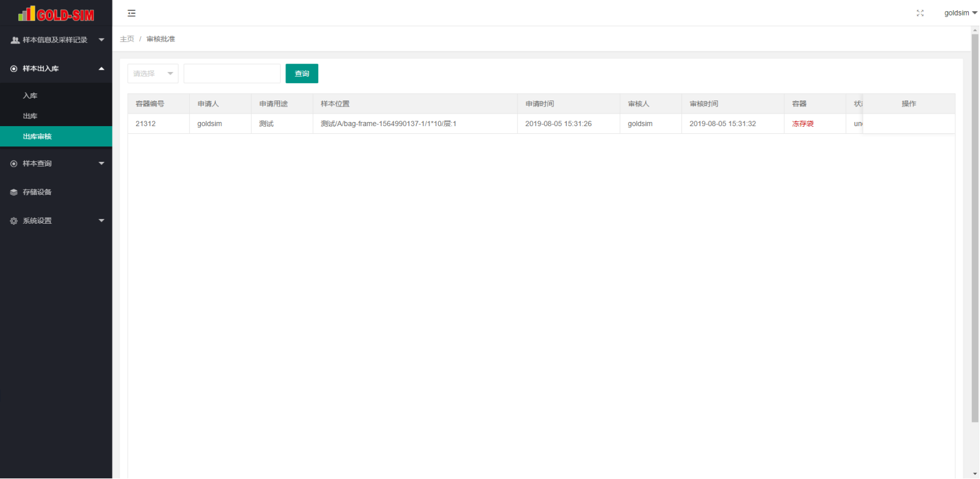This screenshot has height=479, width=980.
Task: Select the 出库审核 menu item
Action: pyautogui.click(x=37, y=136)
